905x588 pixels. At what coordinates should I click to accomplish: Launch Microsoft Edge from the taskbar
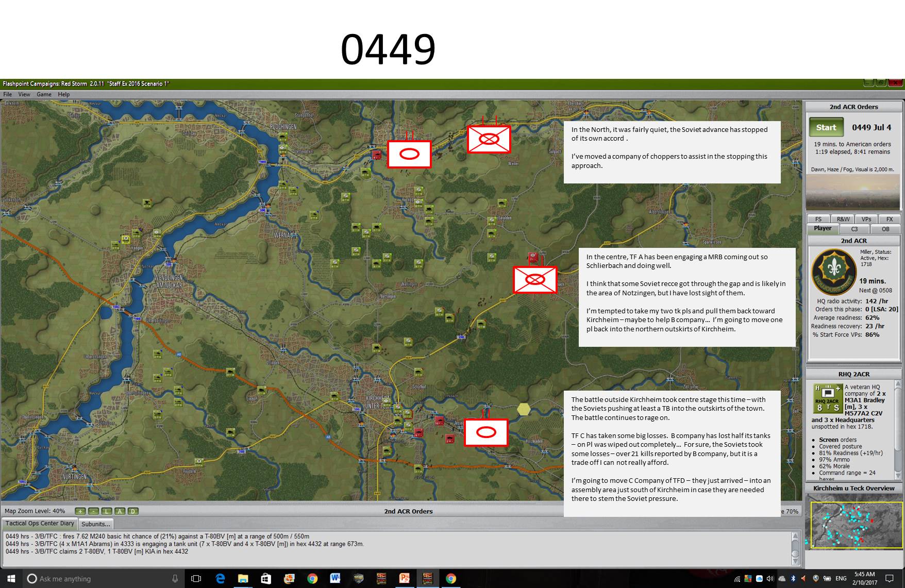220,579
